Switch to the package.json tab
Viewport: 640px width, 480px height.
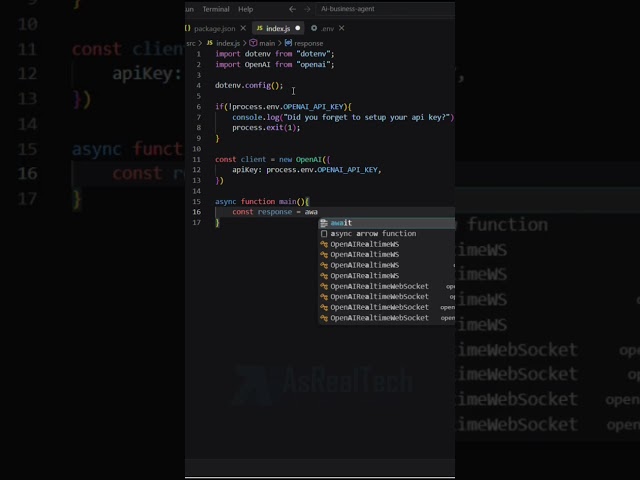pos(214,29)
